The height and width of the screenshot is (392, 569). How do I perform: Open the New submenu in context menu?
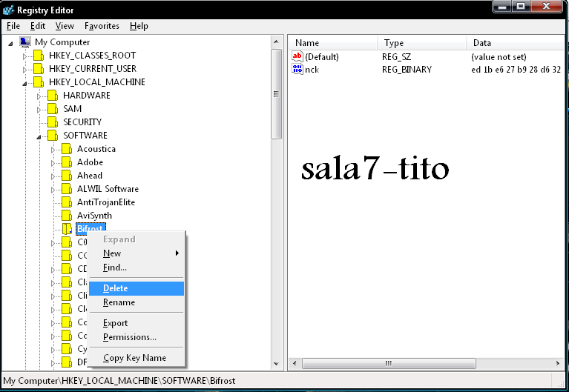[137, 253]
